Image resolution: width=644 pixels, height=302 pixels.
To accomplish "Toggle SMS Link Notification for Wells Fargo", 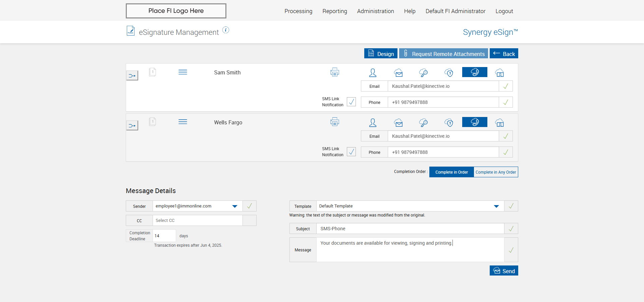I will click(351, 152).
